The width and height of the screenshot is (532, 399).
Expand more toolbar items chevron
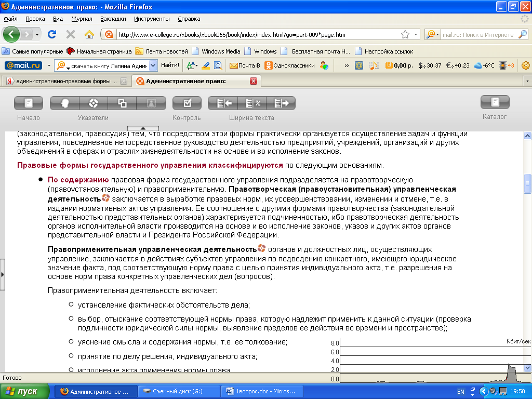tap(347, 65)
